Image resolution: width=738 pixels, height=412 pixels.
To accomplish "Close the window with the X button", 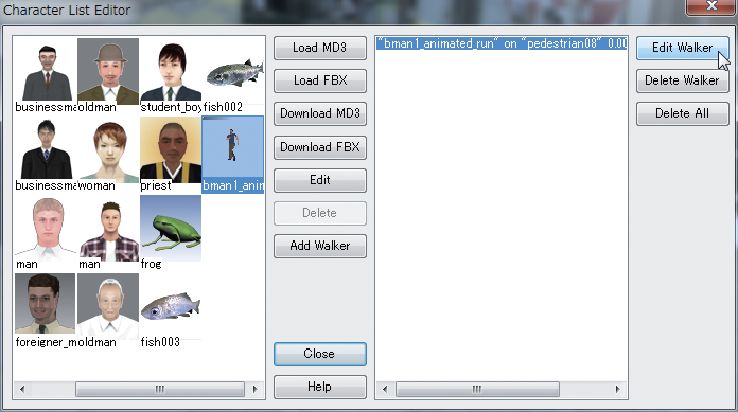I will click(x=712, y=6).
